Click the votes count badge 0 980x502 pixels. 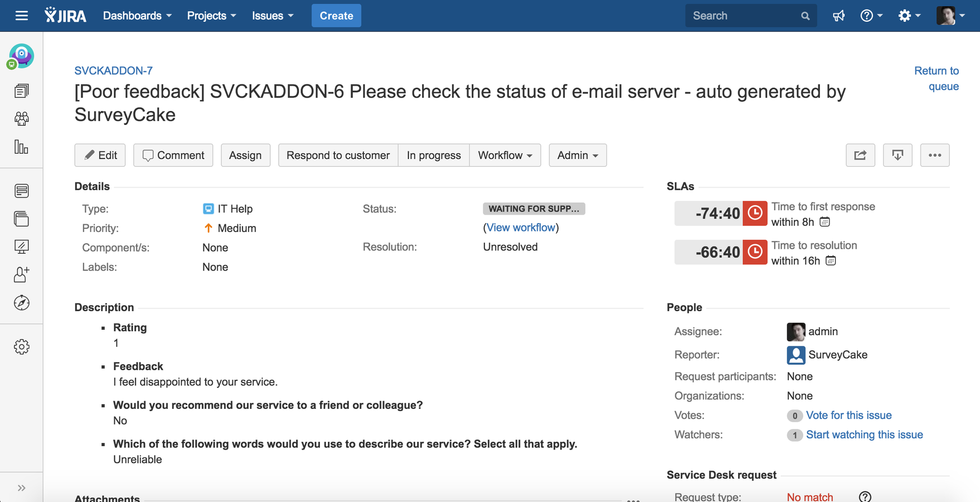(795, 416)
